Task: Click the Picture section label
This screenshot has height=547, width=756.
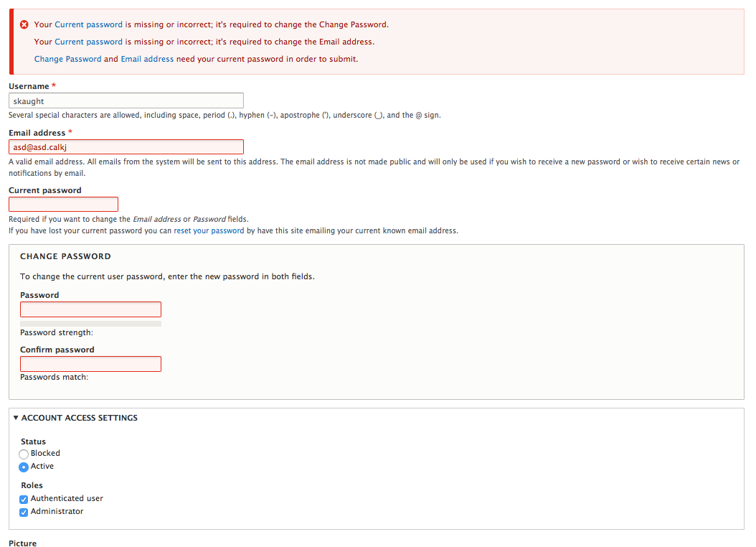Action: pos(22,543)
